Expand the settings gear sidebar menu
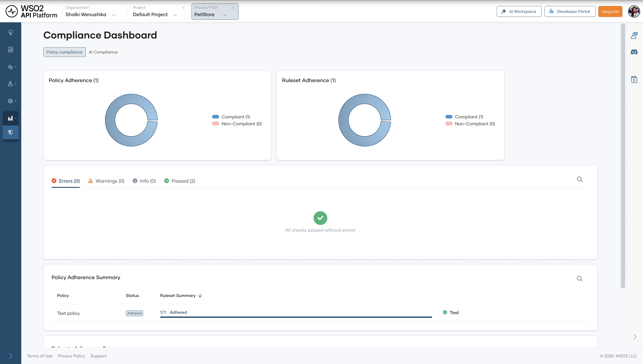643x364 pixels. [x=12, y=101]
